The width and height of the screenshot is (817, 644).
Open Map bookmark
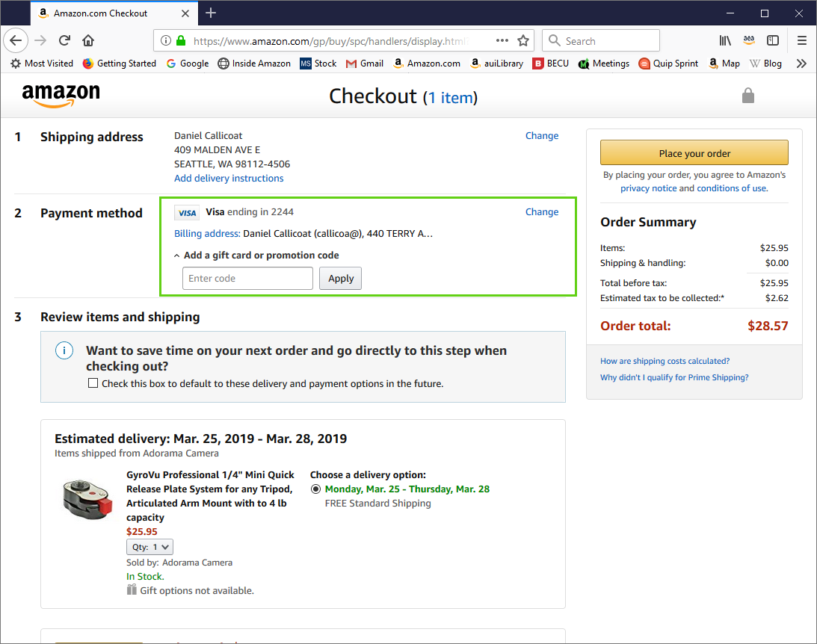[x=724, y=64]
